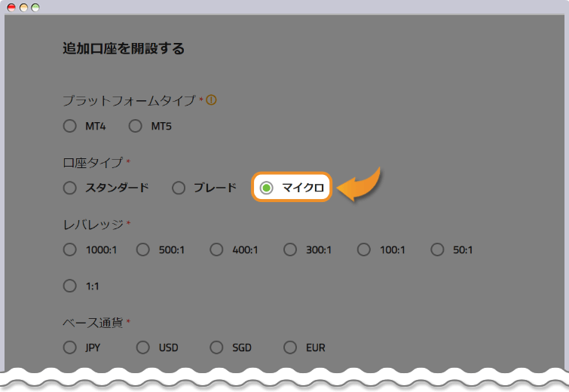Image resolution: width=569 pixels, height=392 pixels.
Task: Set leverage to 50:1
Action: tap(437, 250)
